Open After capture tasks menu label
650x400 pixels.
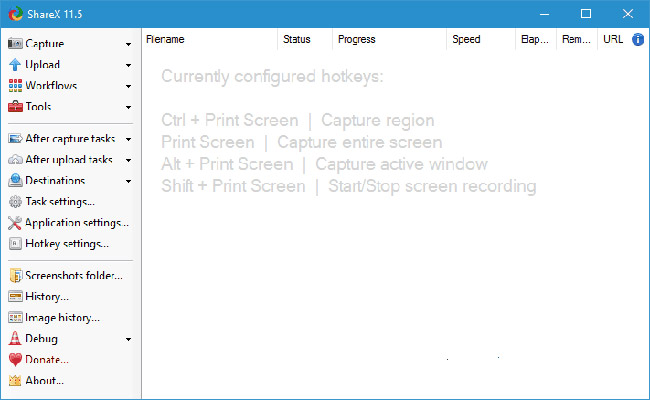70,138
